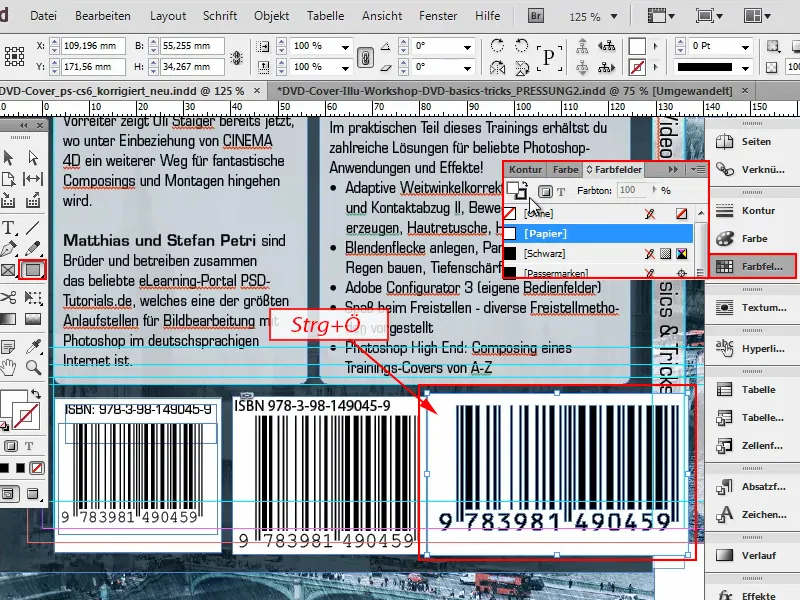Viewport: 800px width, 600px height.
Task: Select the Page tool in the toolbox
Action: [x=8, y=179]
